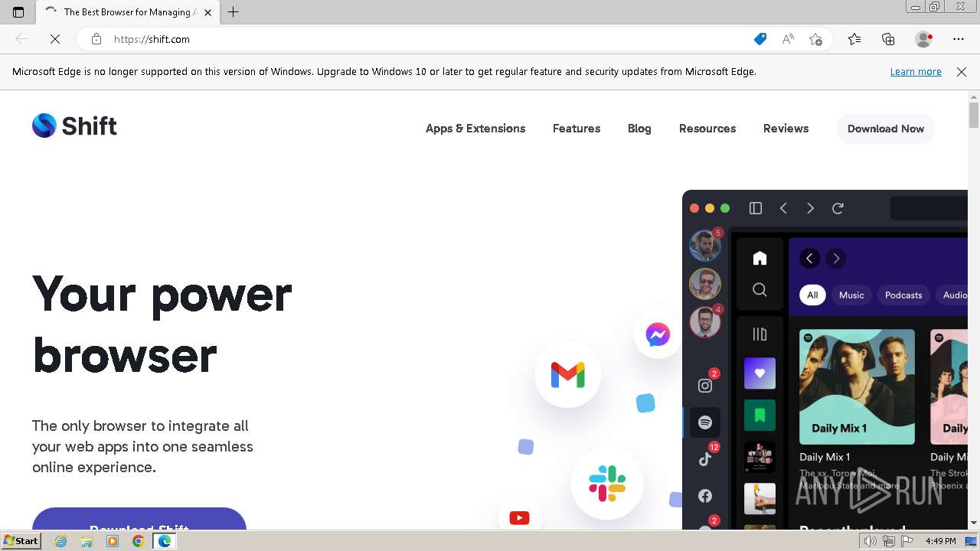Click the Slack icon bubble

click(x=607, y=484)
